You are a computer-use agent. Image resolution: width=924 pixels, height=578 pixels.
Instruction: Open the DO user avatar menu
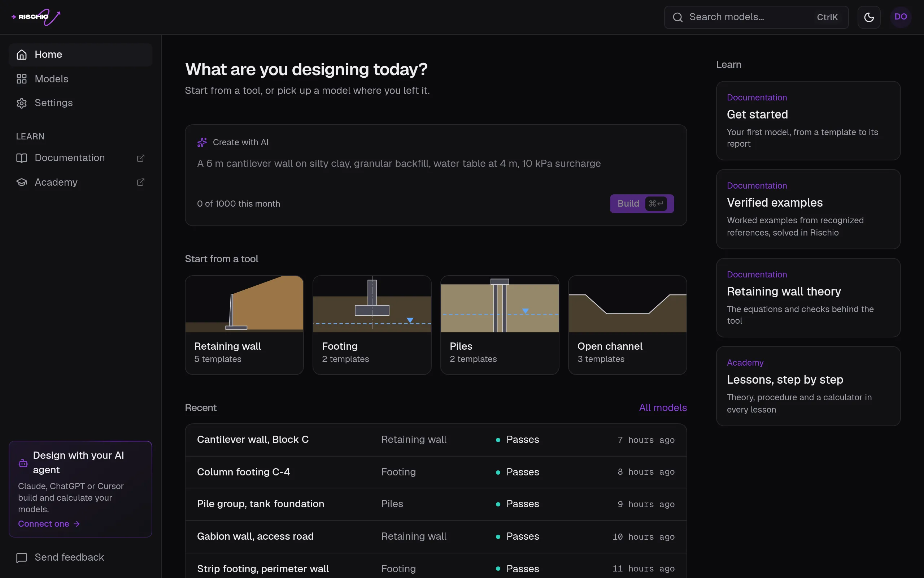[900, 17]
